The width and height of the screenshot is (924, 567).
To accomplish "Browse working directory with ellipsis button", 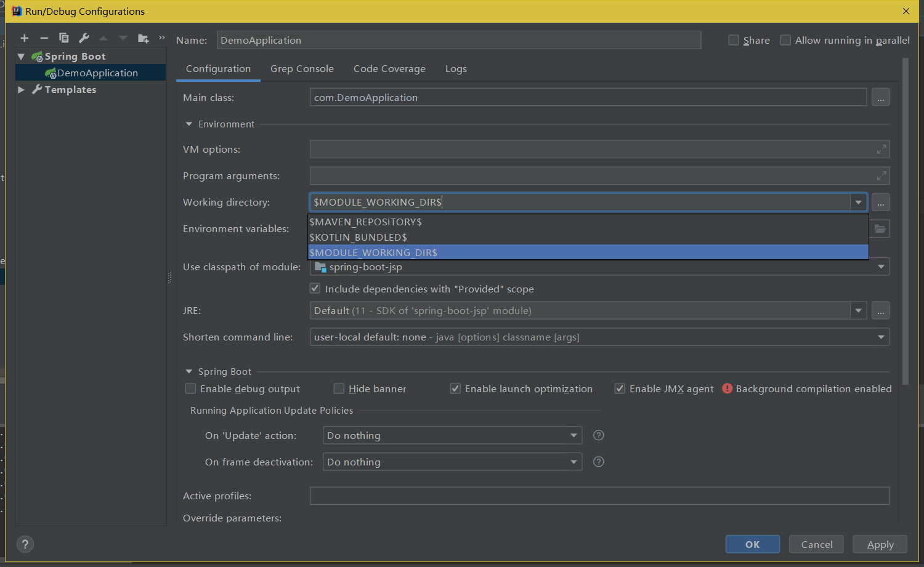I will tap(880, 202).
